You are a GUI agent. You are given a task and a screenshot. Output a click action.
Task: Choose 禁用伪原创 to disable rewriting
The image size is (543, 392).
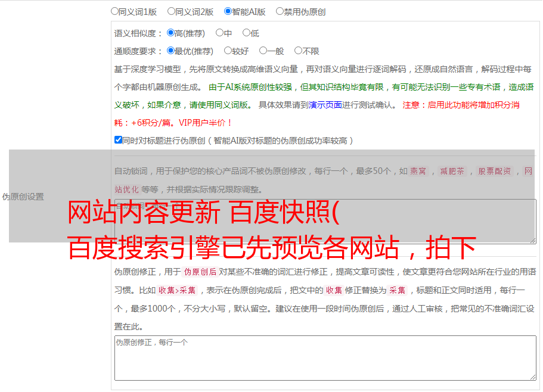click(280, 11)
